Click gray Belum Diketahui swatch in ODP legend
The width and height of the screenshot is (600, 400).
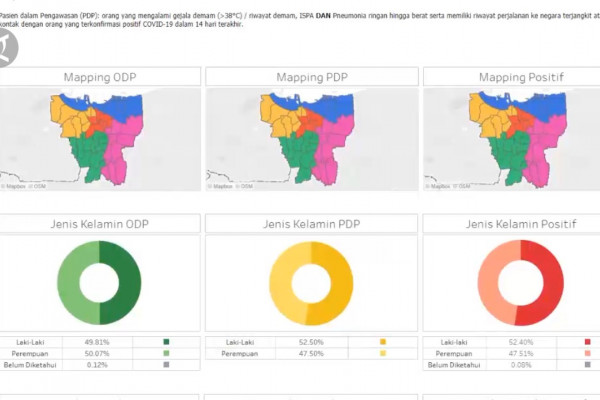166,364
